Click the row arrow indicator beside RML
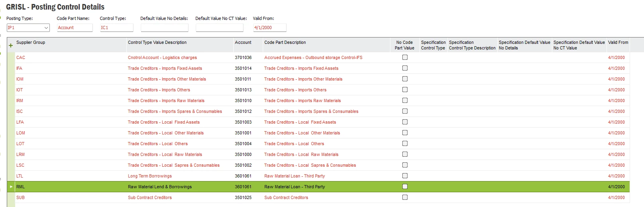 click(11, 187)
